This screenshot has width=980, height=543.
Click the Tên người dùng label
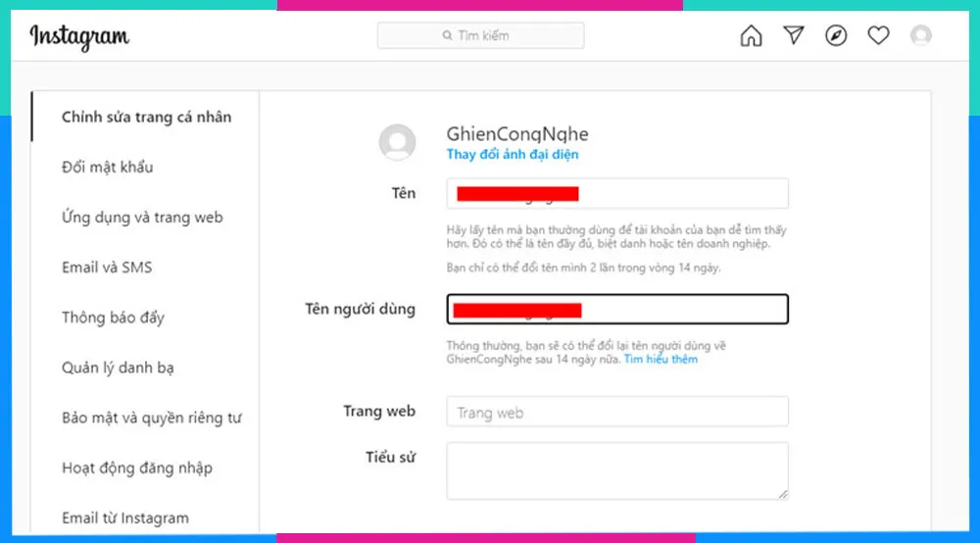click(x=360, y=310)
